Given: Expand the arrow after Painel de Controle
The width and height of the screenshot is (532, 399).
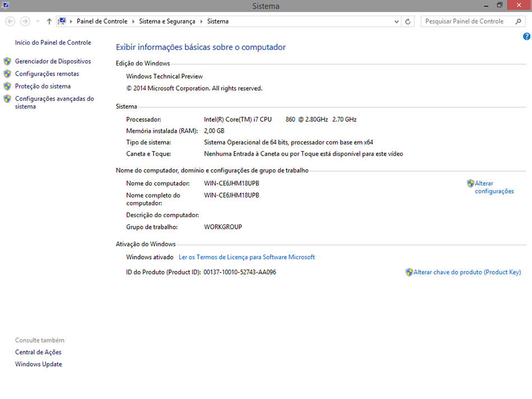Looking at the screenshot, I should point(133,21).
